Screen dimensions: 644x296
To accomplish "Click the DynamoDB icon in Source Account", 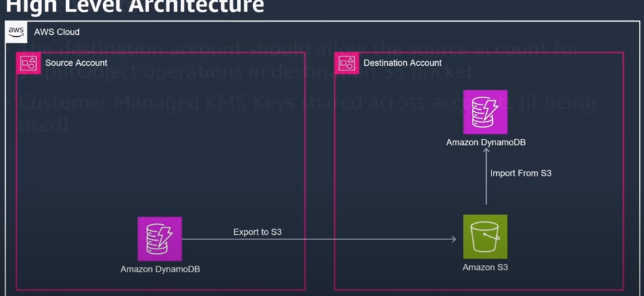I will point(160,239).
